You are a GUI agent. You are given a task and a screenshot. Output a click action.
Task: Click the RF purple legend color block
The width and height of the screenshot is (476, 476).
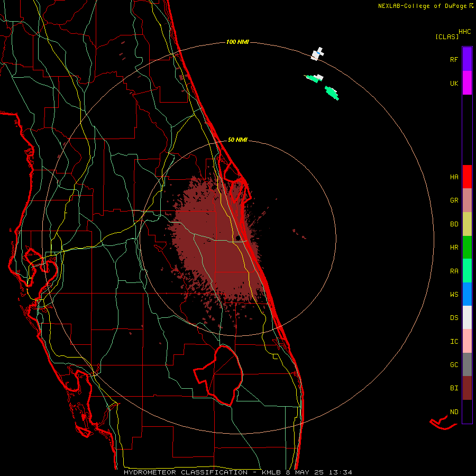[467, 59]
